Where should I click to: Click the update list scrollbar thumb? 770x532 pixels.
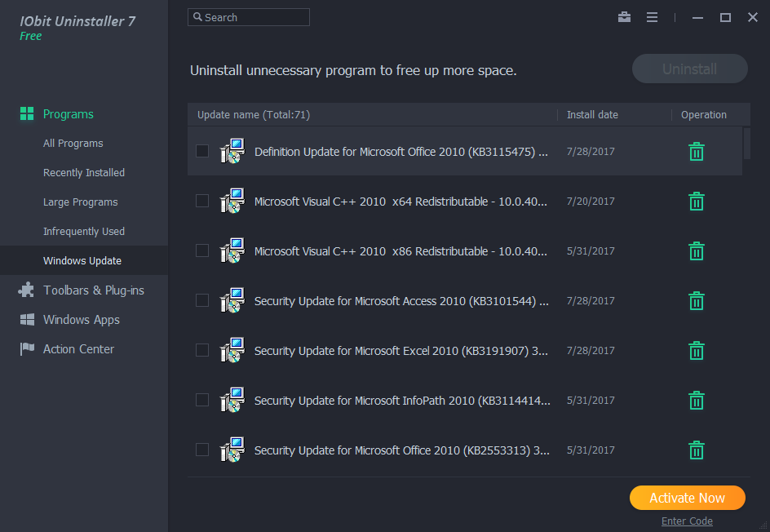(747, 144)
